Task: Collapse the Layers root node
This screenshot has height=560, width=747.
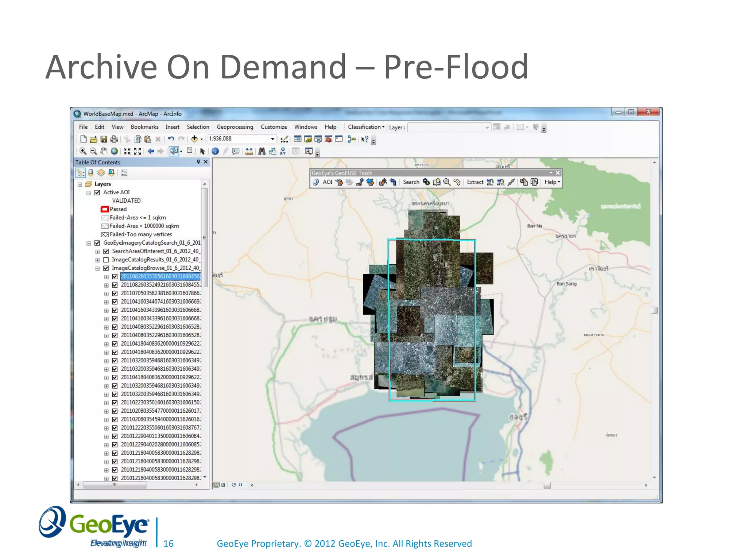Action: 80,184
